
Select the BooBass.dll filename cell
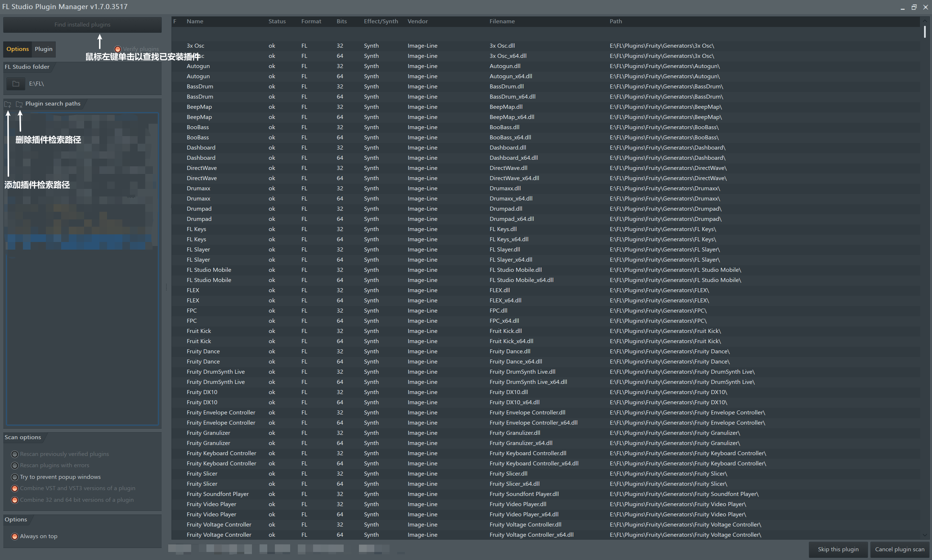504,127
